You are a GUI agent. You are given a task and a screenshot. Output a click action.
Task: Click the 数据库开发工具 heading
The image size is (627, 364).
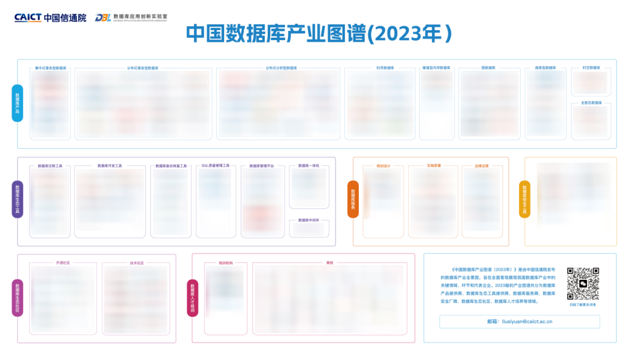click(x=110, y=165)
